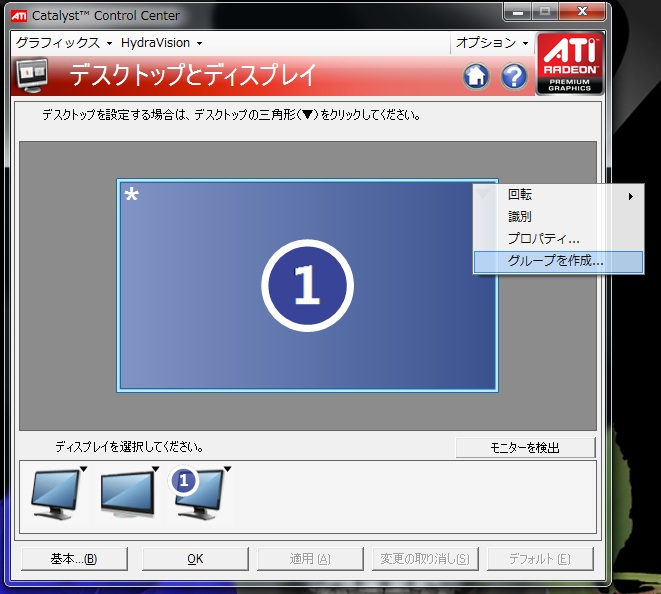Screen dimensions: 661x594
Task: Click the OK button
Action: (x=195, y=559)
